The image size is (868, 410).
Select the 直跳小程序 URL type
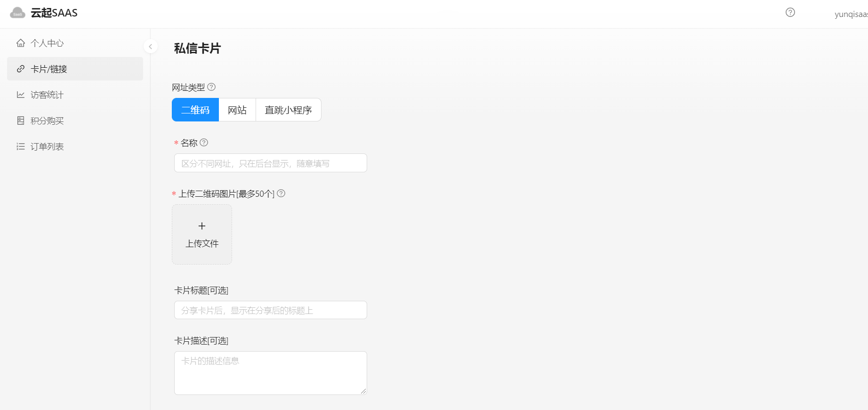289,110
